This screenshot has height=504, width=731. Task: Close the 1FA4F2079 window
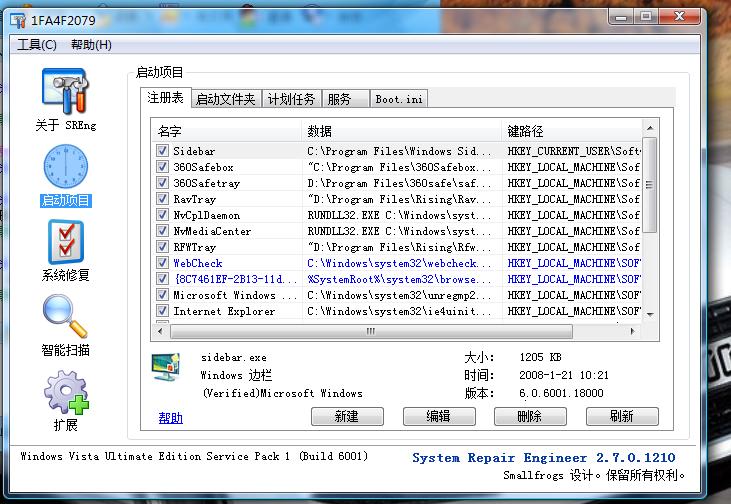[x=679, y=17]
